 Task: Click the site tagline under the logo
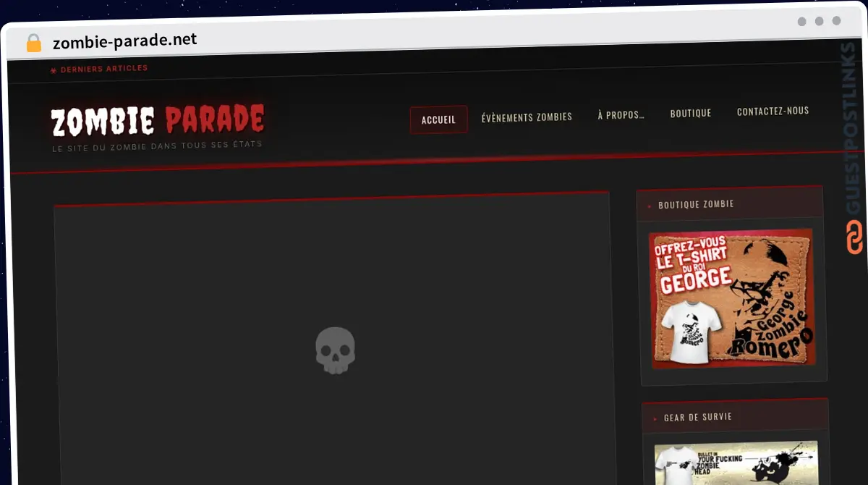(x=157, y=146)
